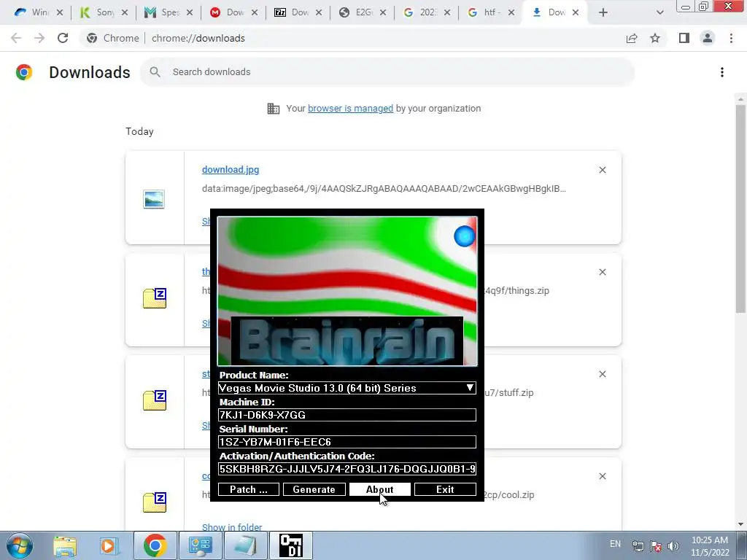Click Show in folder link at bottom
This screenshot has width=747, height=560.
click(232, 527)
